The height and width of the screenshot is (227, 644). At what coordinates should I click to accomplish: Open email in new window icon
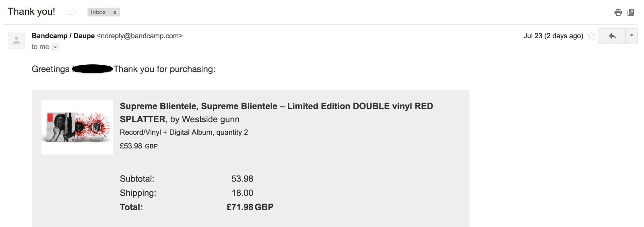point(631,12)
